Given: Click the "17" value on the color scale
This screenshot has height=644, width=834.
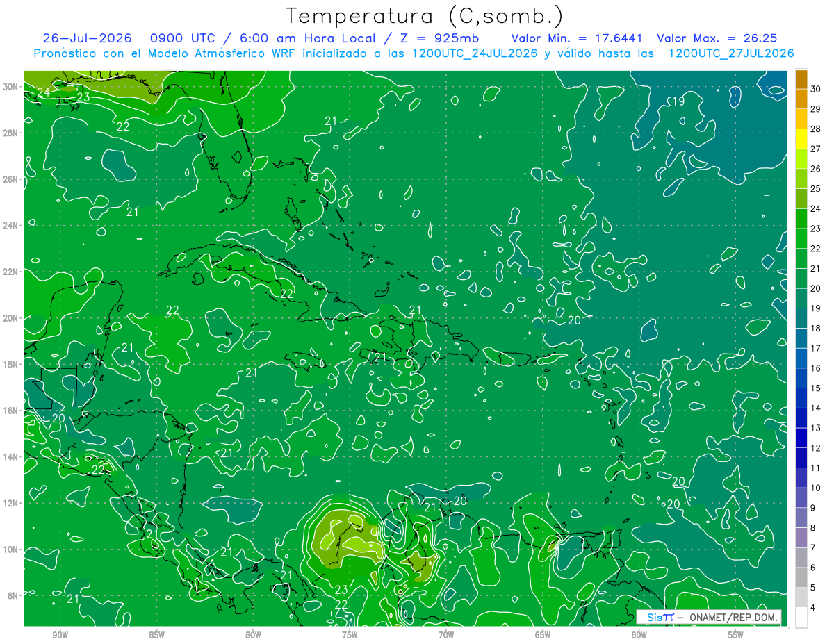Looking at the screenshot, I should click(x=815, y=348).
